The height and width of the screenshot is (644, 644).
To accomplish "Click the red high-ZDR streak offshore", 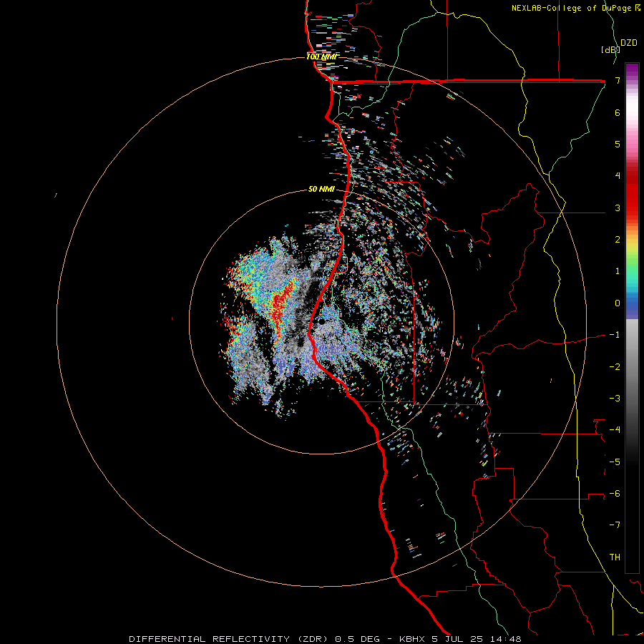I will click(x=283, y=302).
